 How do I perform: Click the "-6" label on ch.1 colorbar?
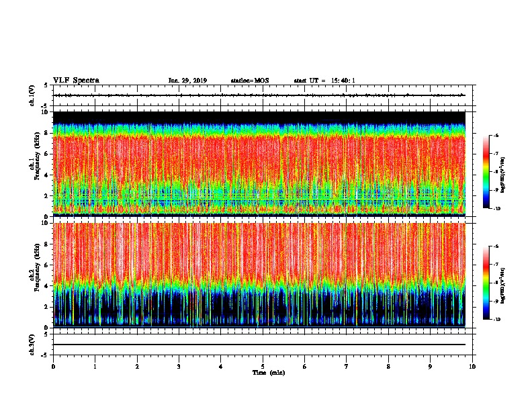[x=496, y=135]
